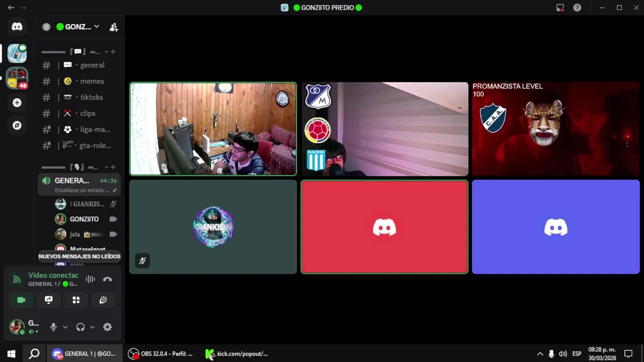Invite people to the server icon
644x362 pixels.
(x=114, y=27)
